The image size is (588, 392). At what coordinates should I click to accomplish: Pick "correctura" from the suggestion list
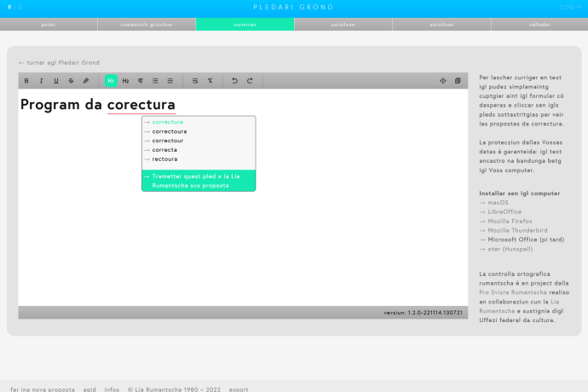click(167, 122)
